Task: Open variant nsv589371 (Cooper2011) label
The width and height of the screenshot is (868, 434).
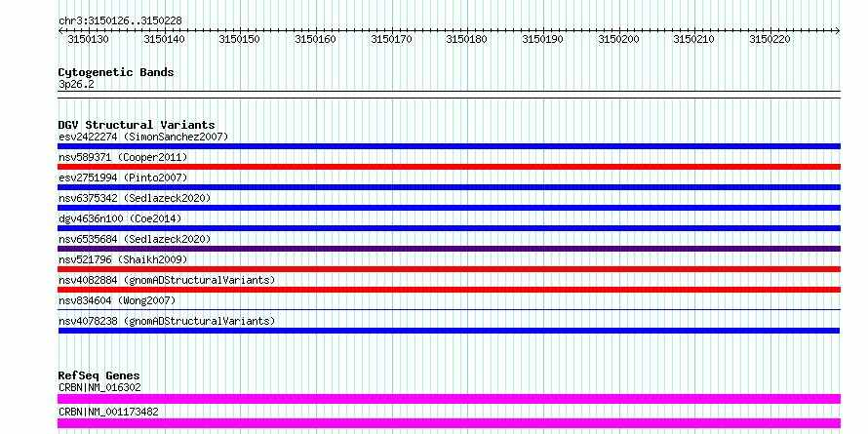Action: pyautogui.click(x=123, y=157)
